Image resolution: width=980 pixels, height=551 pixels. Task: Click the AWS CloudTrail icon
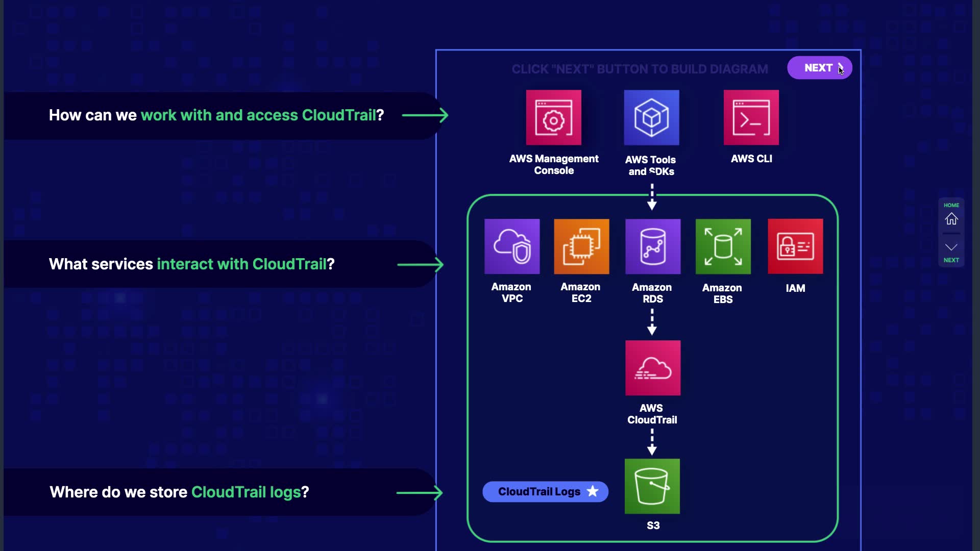[652, 368]
